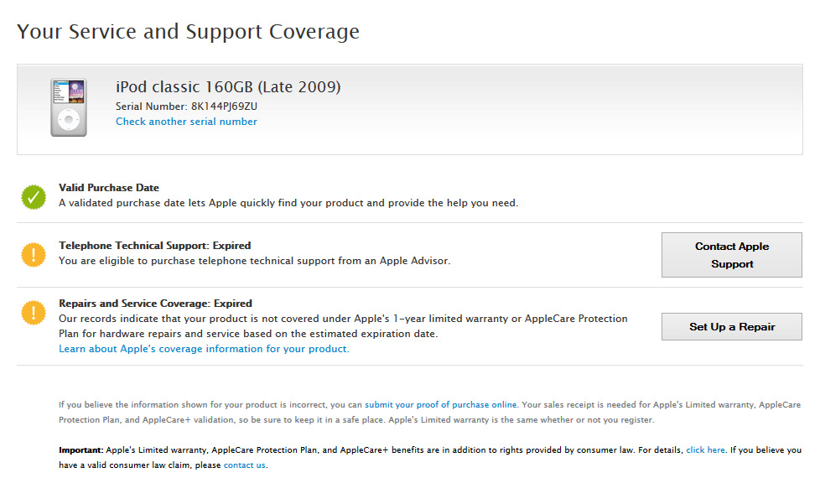Click the validated purchase date description text
Viewport: 820px width, 504px height.
point(288,203)
